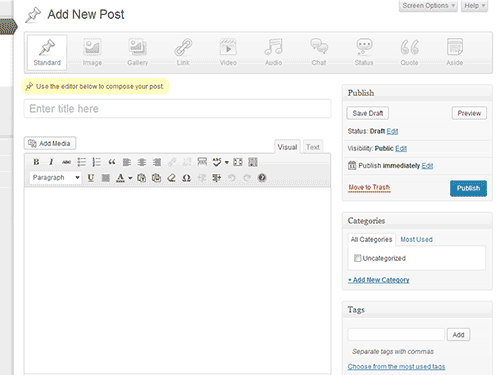Apply underline formatting
Image resolution: width=500 pixels, height=375 pixels.
[x=90, y=178]
